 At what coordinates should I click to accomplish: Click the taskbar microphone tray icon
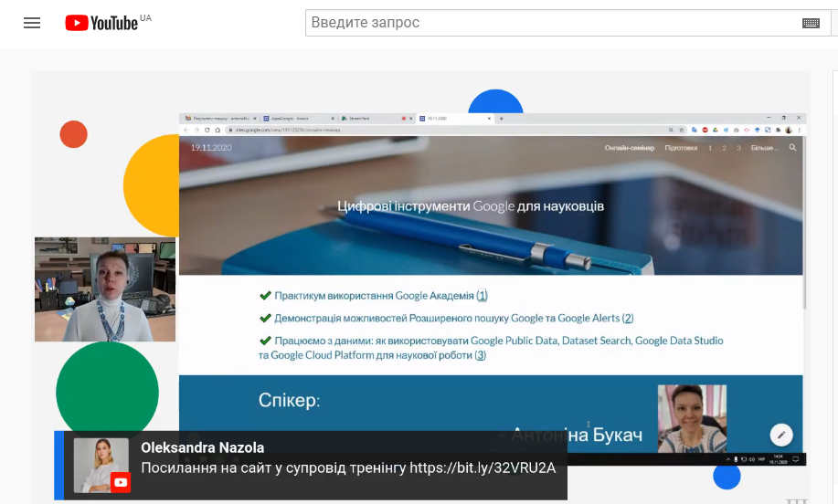(736, 459)
